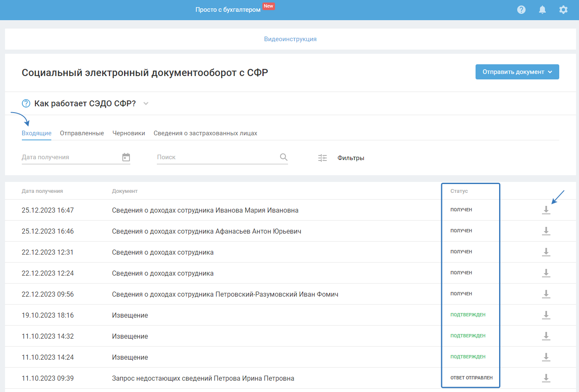Open notifications bell icon
The height and width of the screenshot is (392, 579).
[x=542, y=10]
